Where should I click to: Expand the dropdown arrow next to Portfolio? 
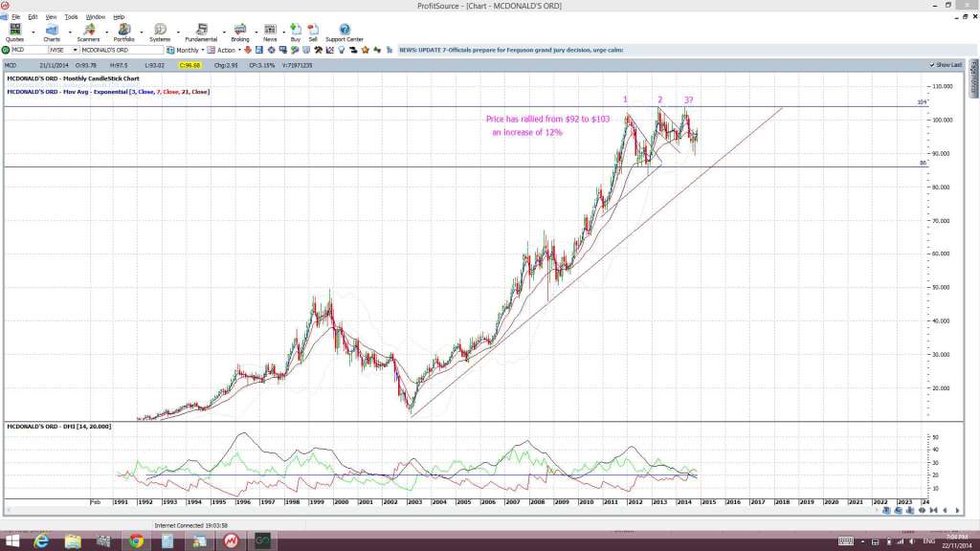click(142, 32)
